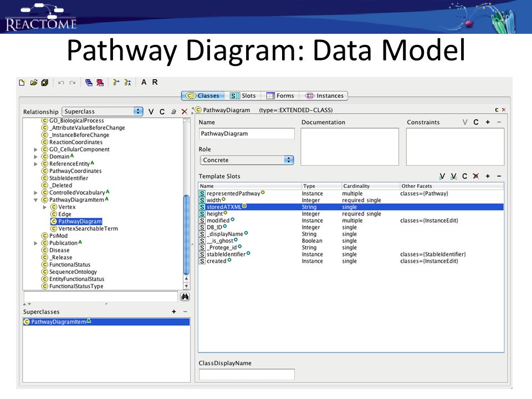The image size is (532, 399).
Task: Collapse the PathwayDiagramItem tree node
Action: click(35, 200)
